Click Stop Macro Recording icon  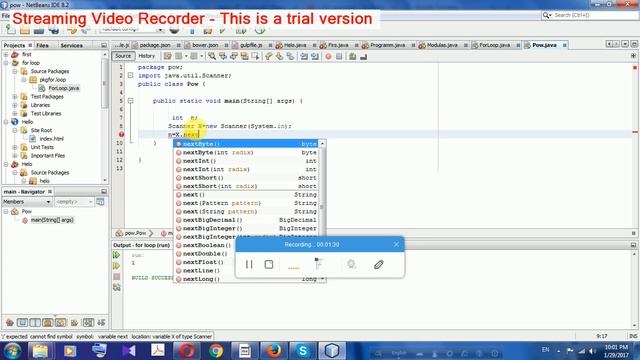tap(339, 56)
